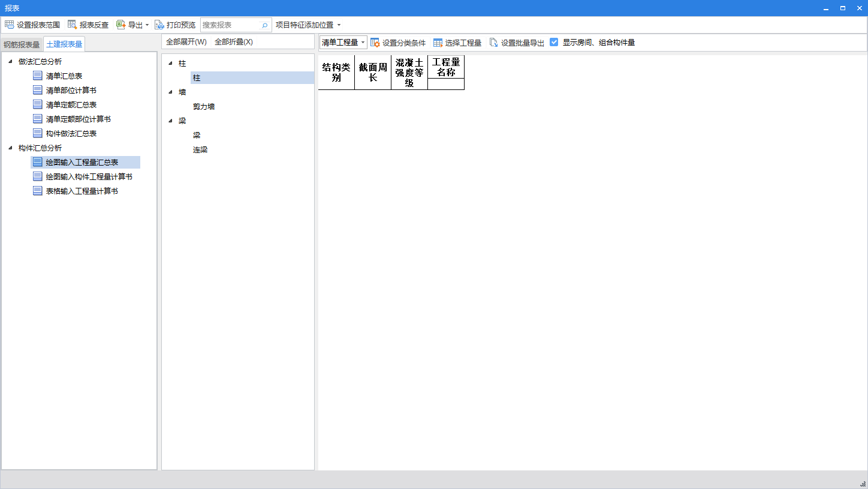The image size is (868, 489).
Task: Select 剪力墙 component item
Action: click(x=204, y=106)
